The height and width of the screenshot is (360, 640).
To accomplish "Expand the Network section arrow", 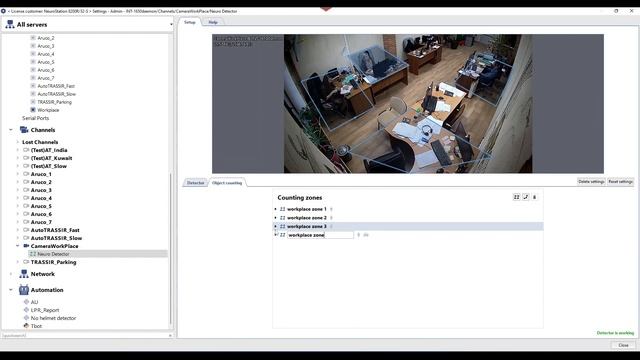I will tap(11, 274).
